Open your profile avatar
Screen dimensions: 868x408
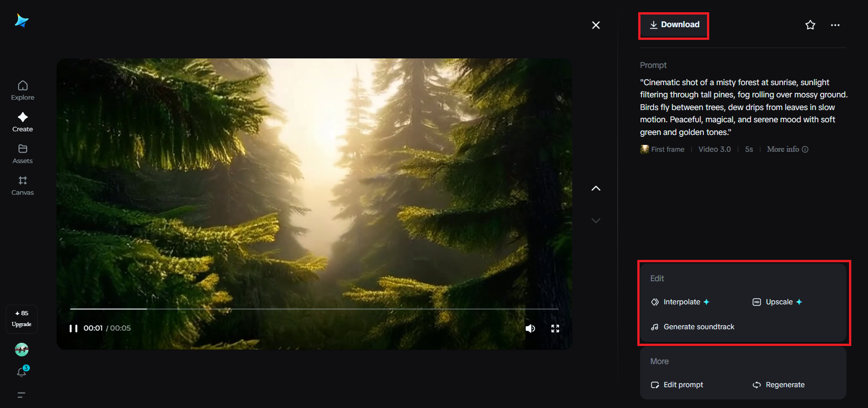coord(22,350)
